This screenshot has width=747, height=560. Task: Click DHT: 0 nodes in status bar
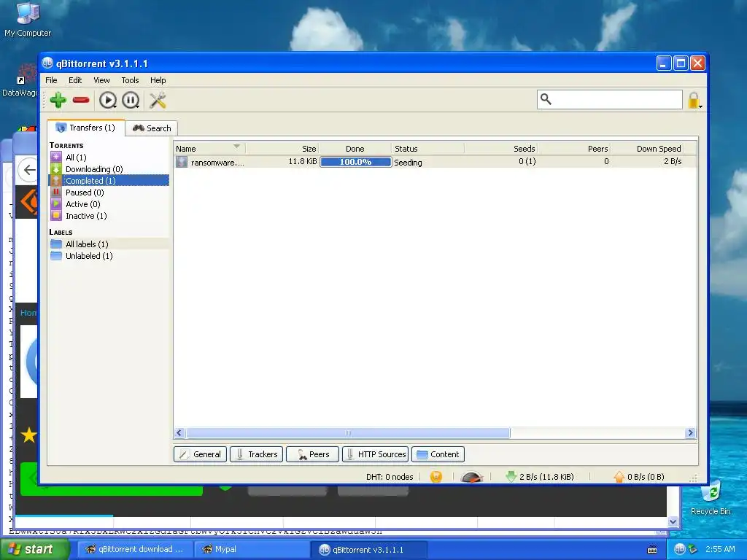click(390, 477)
